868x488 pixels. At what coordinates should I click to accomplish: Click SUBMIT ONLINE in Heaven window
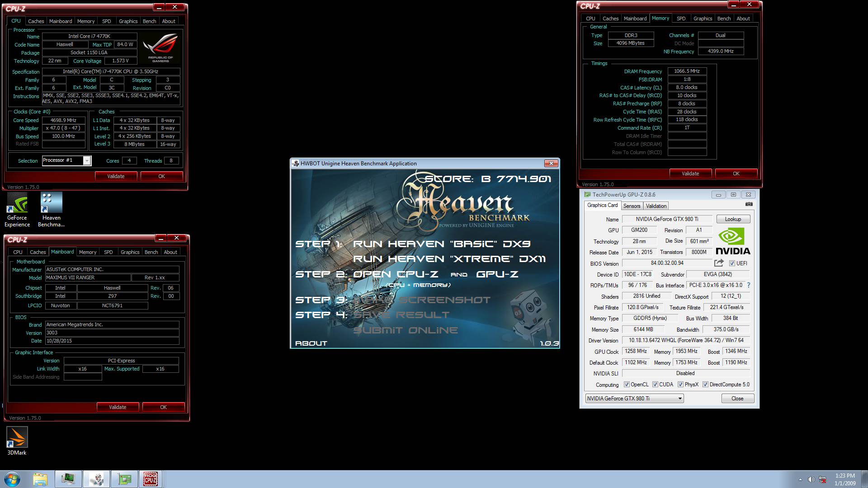click(406, 330)
